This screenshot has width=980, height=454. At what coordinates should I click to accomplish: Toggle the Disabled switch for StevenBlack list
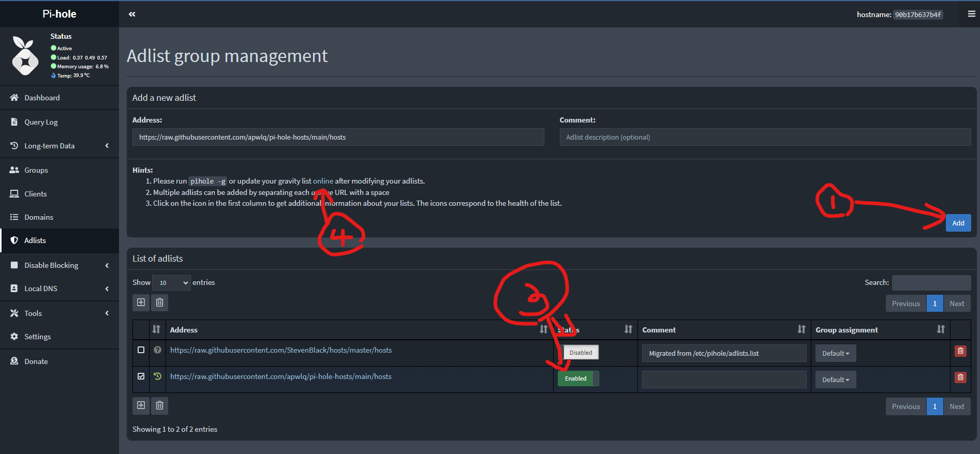[x=578, y=352]
